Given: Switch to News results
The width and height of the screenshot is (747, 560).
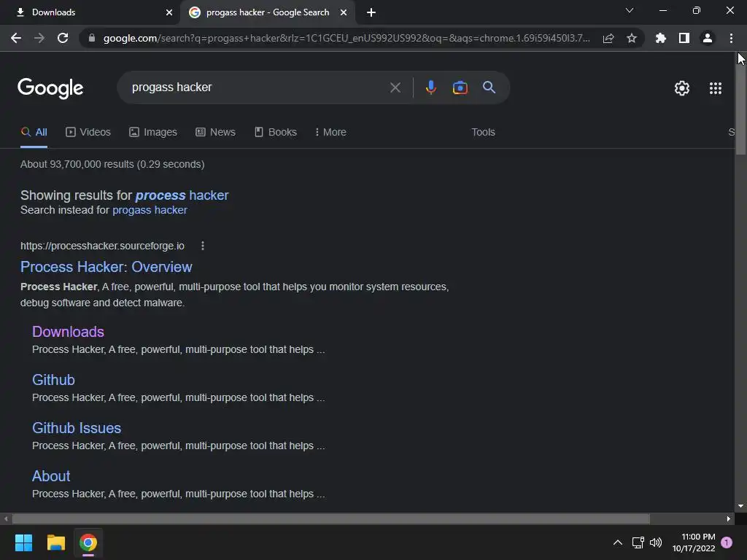Looking at the screenshot, I should [x=215, y=133].
